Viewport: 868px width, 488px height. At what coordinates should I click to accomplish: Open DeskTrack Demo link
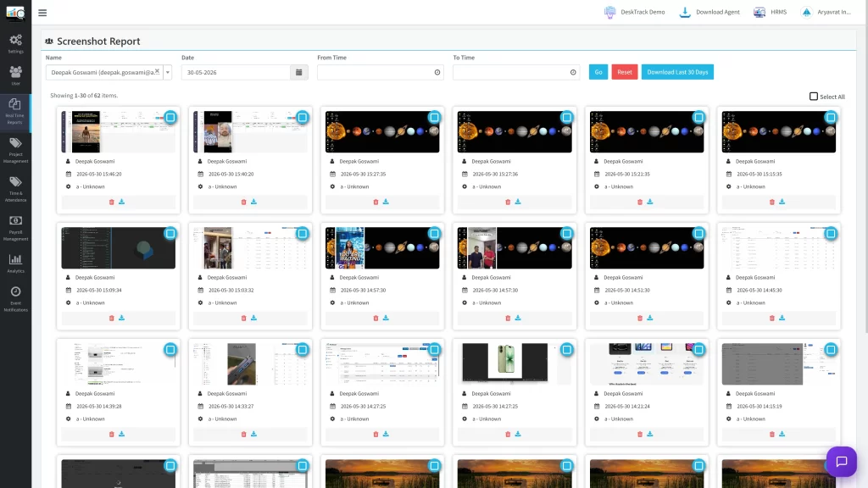click(634, 12)
